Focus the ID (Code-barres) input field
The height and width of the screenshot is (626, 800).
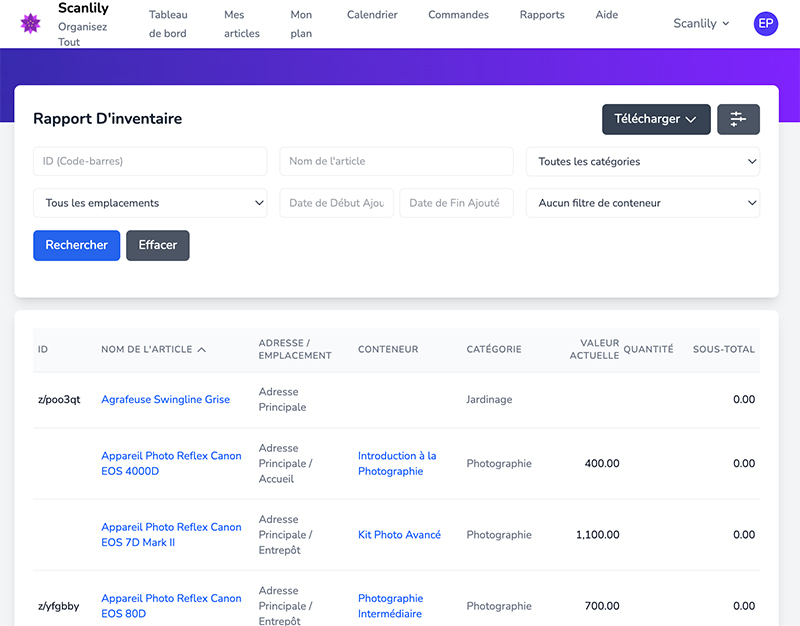150,161
